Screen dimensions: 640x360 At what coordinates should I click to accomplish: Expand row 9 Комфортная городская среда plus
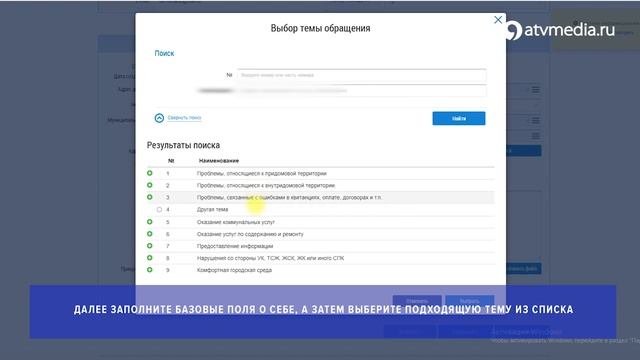pyautogui.click(x=150, y=269)
